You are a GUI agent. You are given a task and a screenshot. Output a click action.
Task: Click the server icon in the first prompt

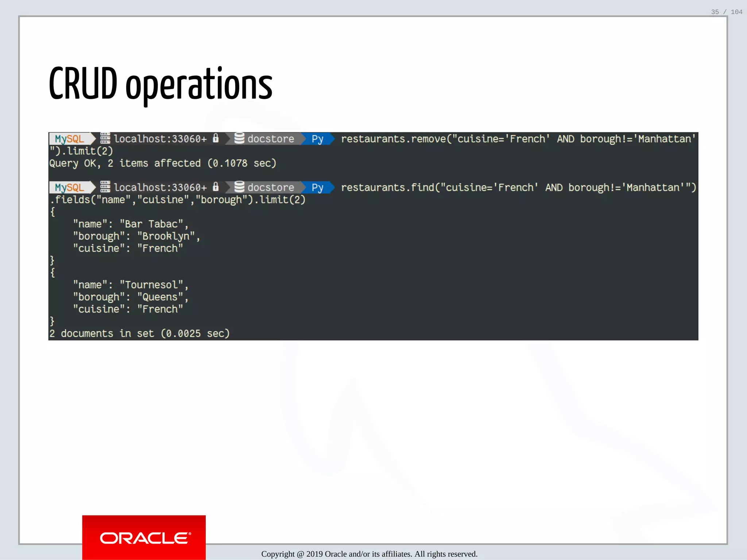tap(105, 138)
